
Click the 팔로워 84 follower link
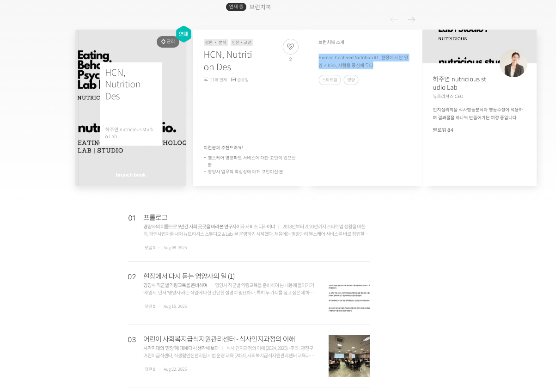click(x=443, y=130)
